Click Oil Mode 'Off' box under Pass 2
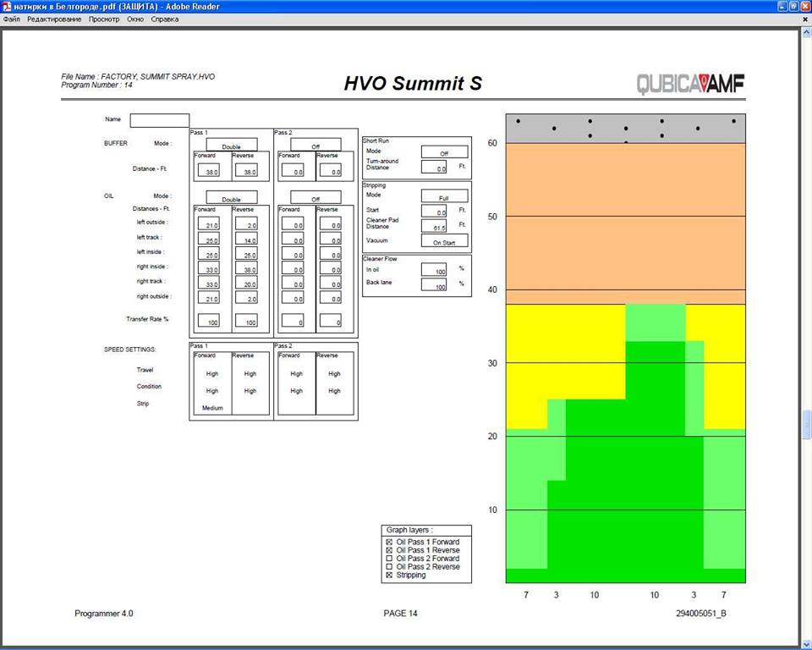 click(x=315, y=197)
